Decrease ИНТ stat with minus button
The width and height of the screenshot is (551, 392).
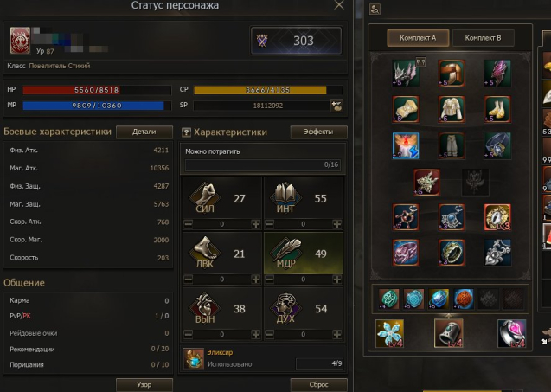coord(270,224)
